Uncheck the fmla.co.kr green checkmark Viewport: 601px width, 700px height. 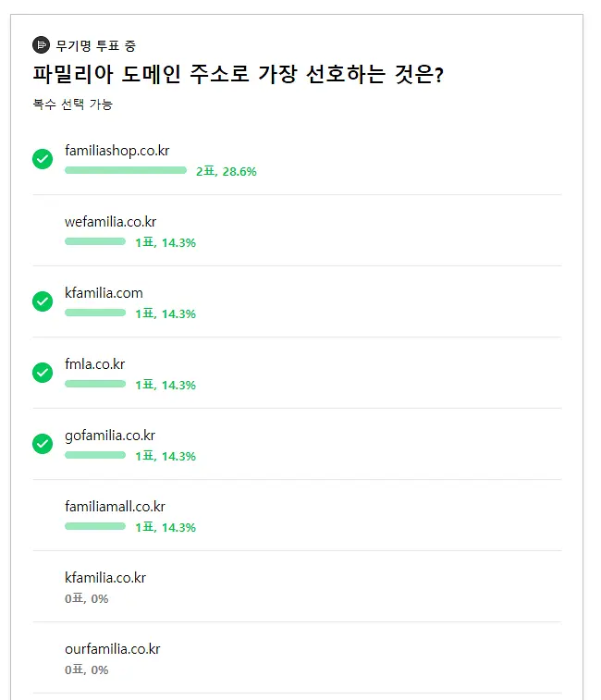pos(43,373)
